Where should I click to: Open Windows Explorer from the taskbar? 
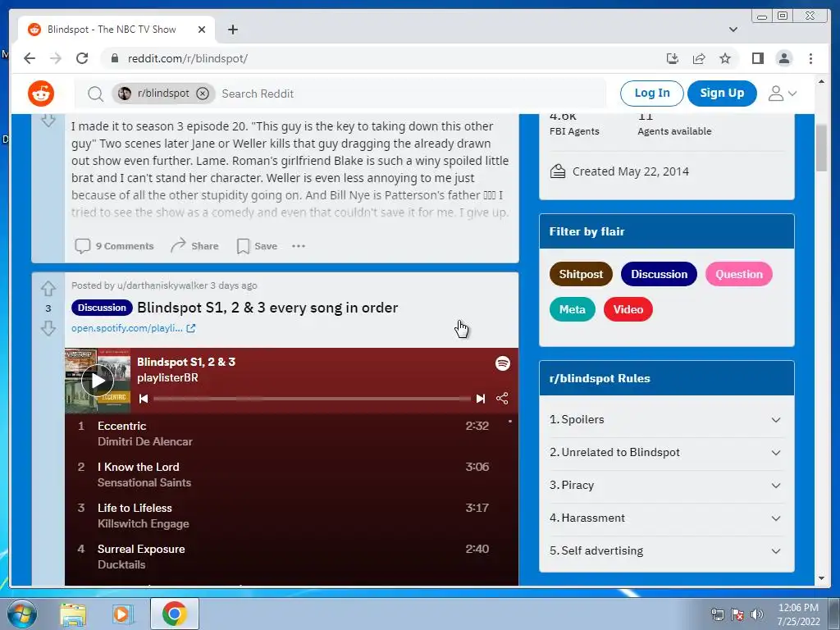point(72,614)
